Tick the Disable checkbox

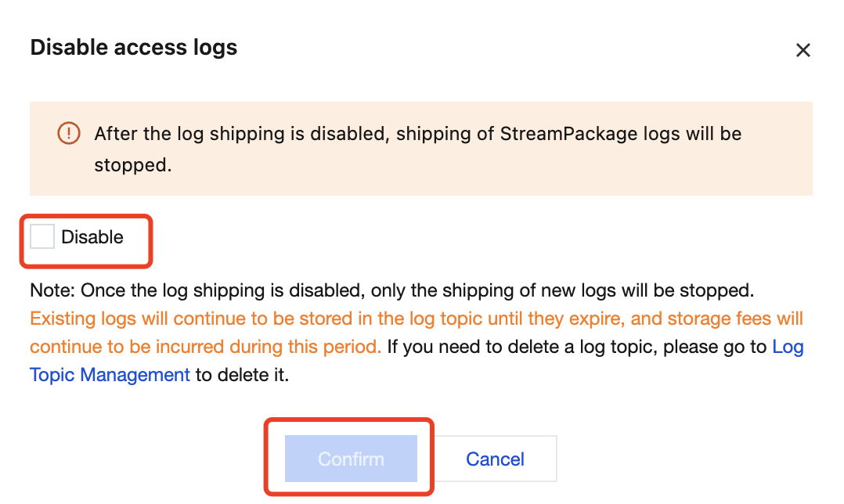pos(42,236)
